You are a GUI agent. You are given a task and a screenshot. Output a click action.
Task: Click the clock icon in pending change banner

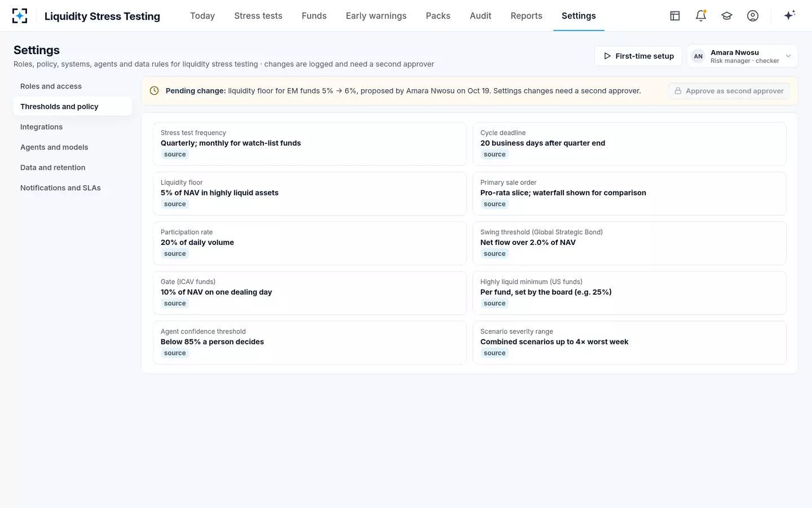154,91
